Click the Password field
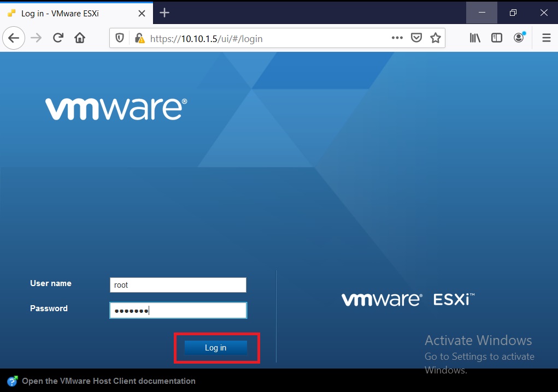 [178, 311]
